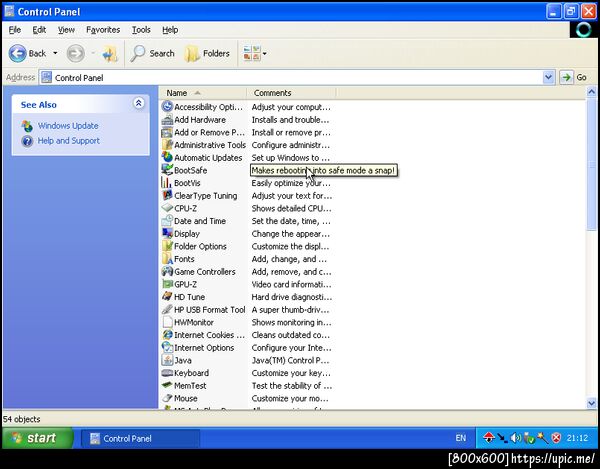The image size is (600, 469).
Task: Click "Video card informati…" comment text
Action: tap(291, 284)
